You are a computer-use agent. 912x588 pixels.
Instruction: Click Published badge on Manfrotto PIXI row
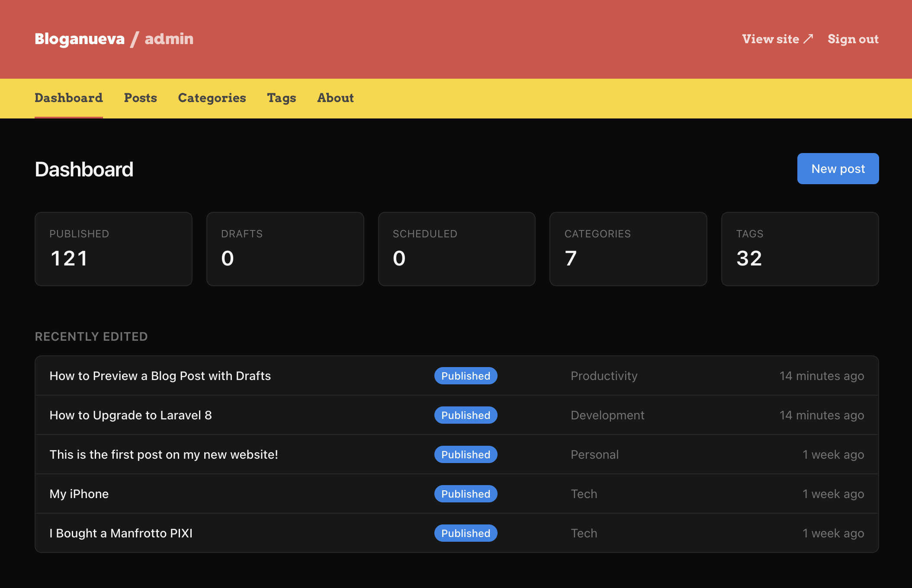click(x=466, y=533)
